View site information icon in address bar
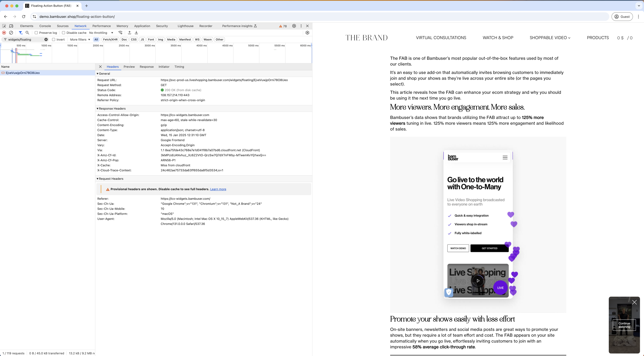The height and width of the screenshot is (356, 644). 34,16
